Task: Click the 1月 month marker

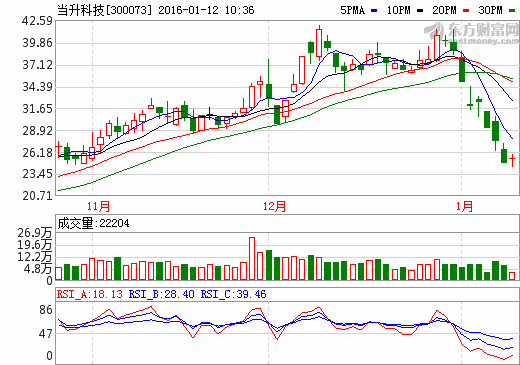Action: coord(464,206)
